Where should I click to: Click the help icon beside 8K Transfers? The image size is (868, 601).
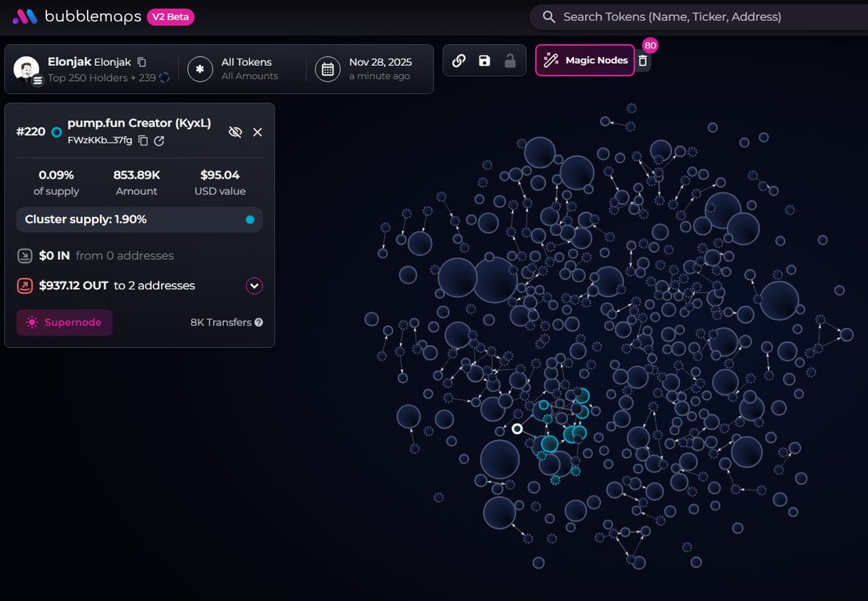click(258, 323)
